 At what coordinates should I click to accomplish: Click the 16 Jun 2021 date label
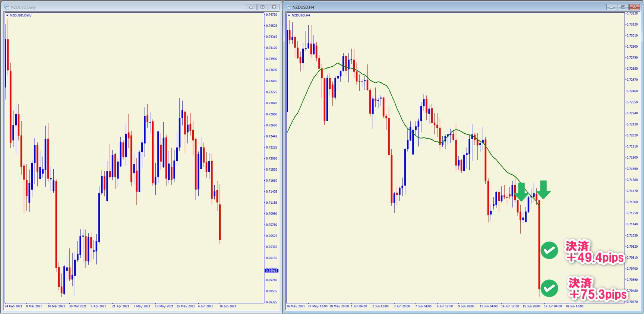pos(228,306)
